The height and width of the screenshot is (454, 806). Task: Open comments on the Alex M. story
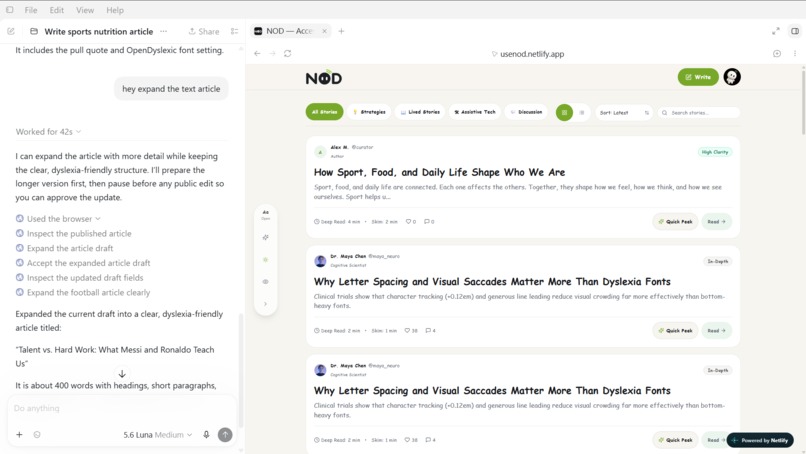(429, 222)
